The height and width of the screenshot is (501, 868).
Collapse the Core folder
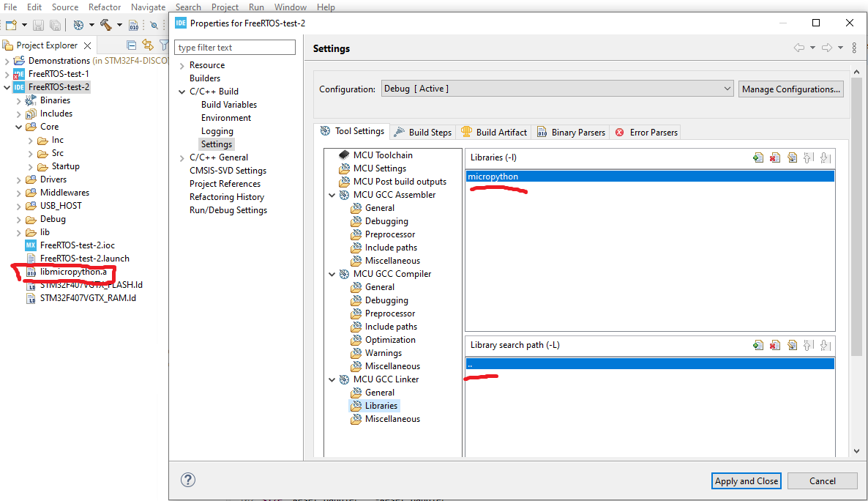coord(18,127)
